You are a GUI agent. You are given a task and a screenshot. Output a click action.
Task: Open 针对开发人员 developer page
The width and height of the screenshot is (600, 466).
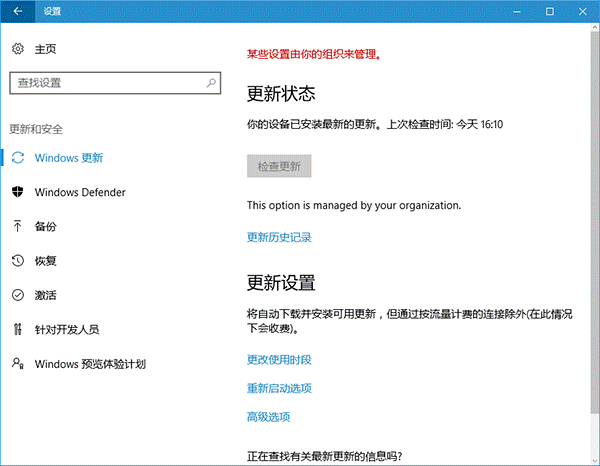coord(67,329)
